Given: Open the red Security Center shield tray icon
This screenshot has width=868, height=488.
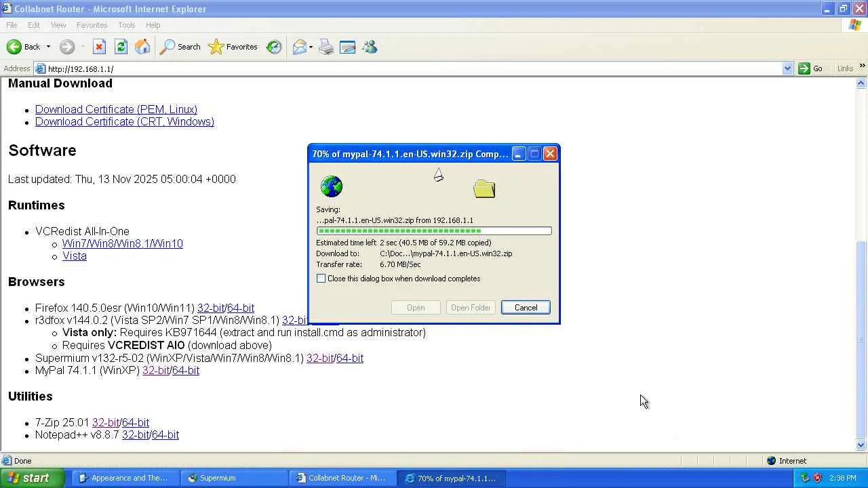Looking at the screenshot, I should (817, 478).
